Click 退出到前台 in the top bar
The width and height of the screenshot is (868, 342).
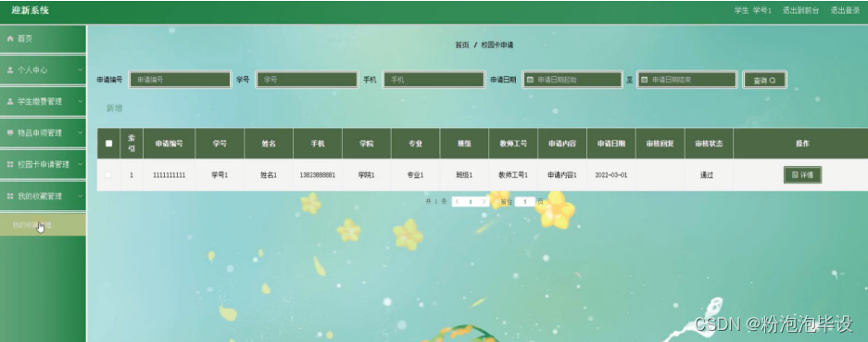click(800, 10)
